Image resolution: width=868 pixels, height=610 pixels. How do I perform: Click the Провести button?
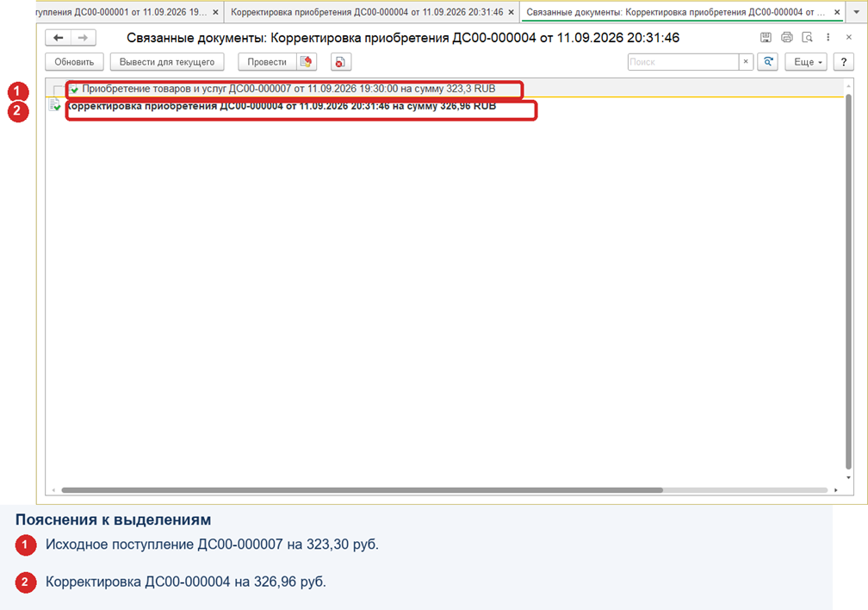[x=267, y=62]
